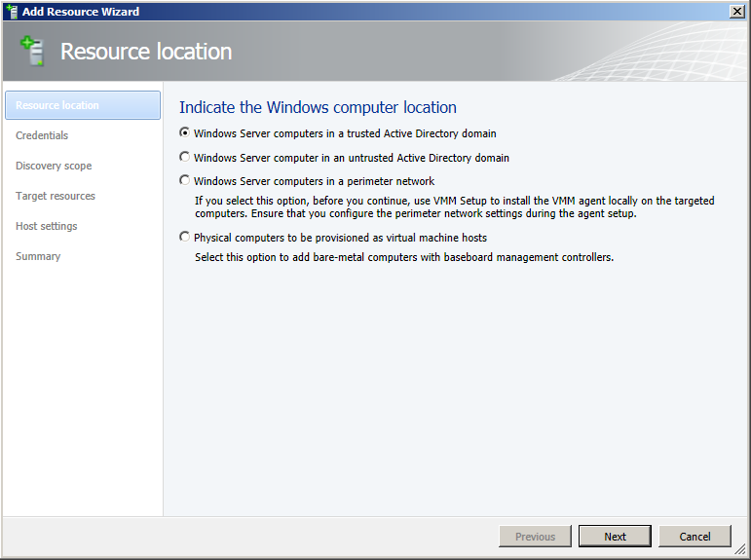Click the Add Resource Wizard title bar icon
751x560 pixels.
[11, 12]
